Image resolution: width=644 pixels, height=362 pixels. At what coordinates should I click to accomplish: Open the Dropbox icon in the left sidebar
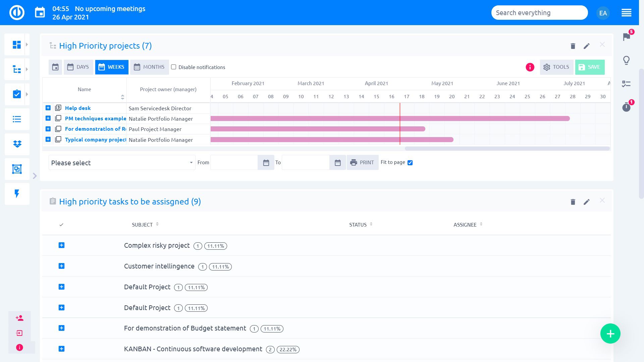[17, 144]
